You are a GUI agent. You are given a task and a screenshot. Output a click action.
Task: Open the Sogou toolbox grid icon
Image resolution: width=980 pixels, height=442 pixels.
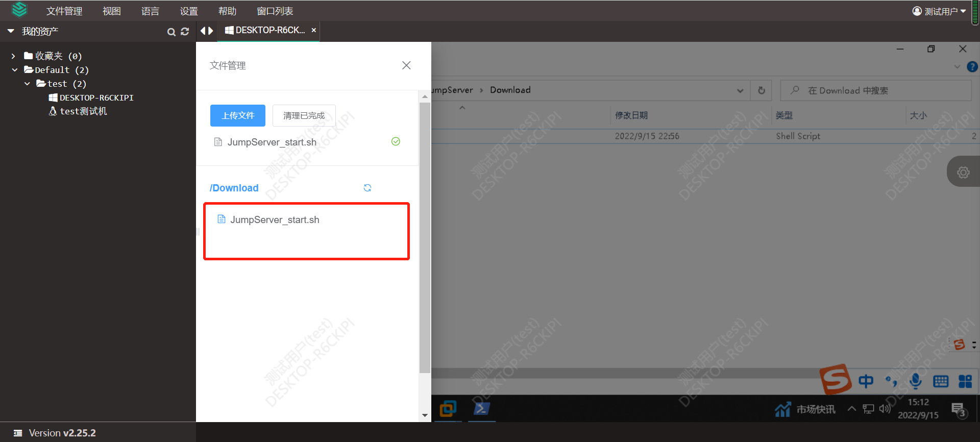[x=965, y=381]
